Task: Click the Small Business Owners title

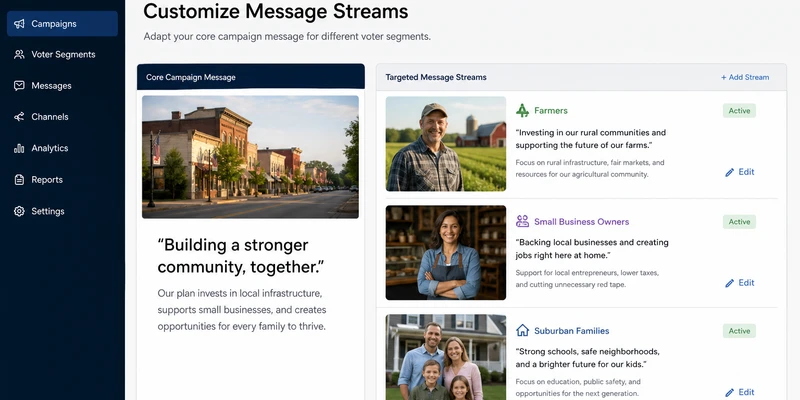Action: (x=582, y=222)
